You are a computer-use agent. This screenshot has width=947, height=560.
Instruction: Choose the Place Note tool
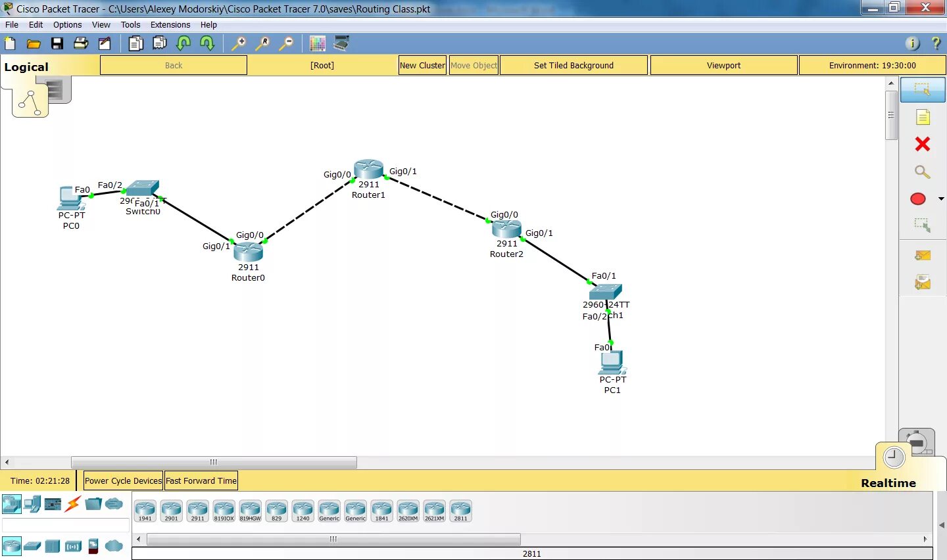coord(922,117)
